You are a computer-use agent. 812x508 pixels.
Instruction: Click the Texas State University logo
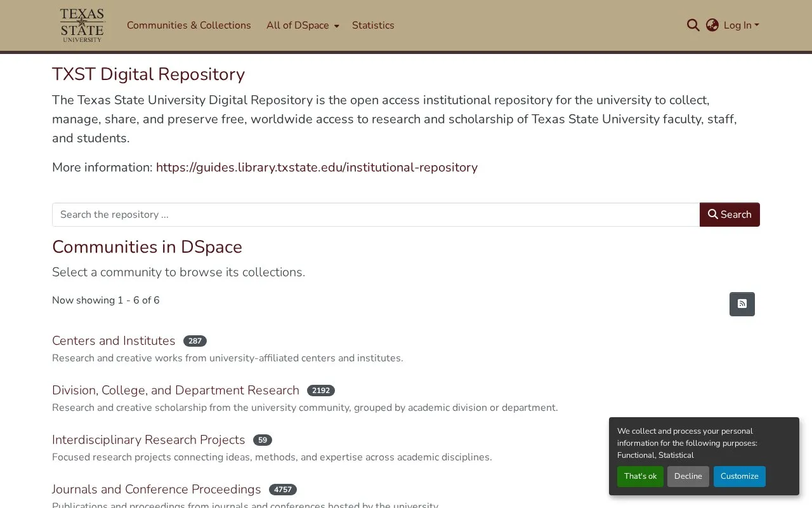(82, 25)
